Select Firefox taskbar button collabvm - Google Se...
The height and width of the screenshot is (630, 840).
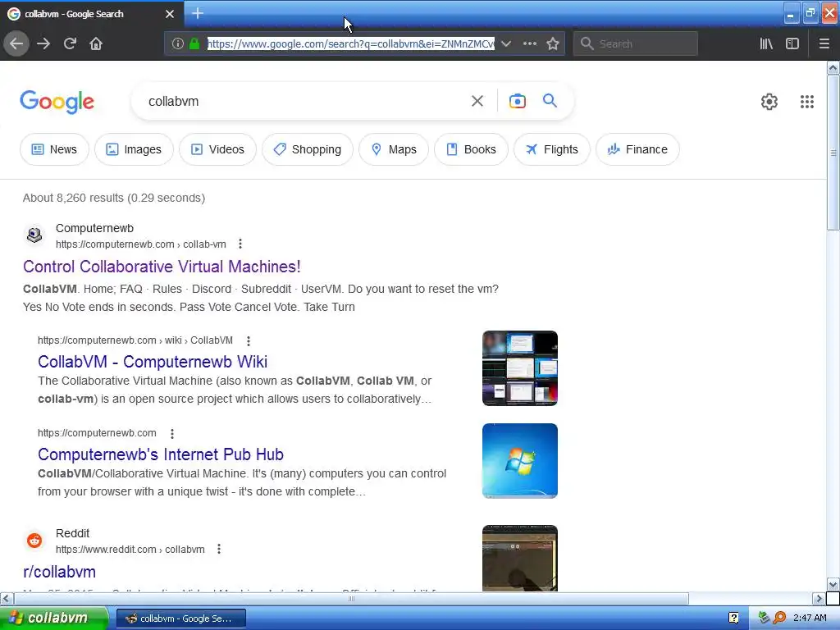[181, 619]
